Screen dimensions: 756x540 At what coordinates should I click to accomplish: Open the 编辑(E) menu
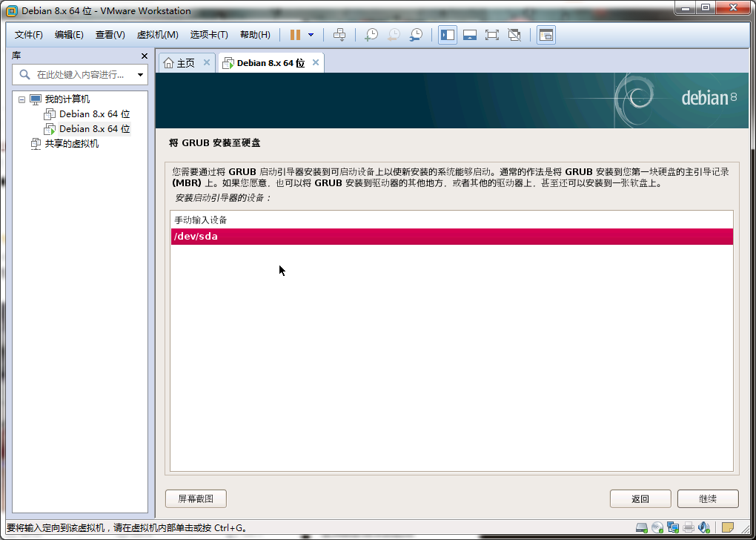coord(69,35)
